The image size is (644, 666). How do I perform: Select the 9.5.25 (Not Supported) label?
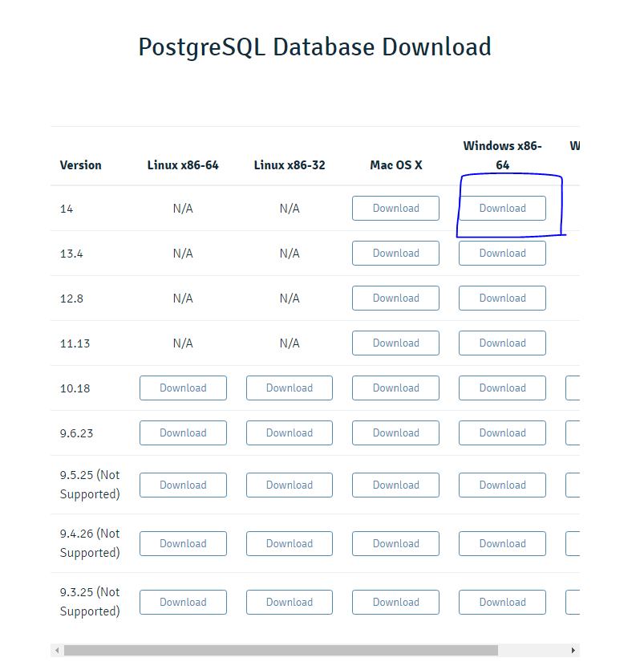point(90,485)
